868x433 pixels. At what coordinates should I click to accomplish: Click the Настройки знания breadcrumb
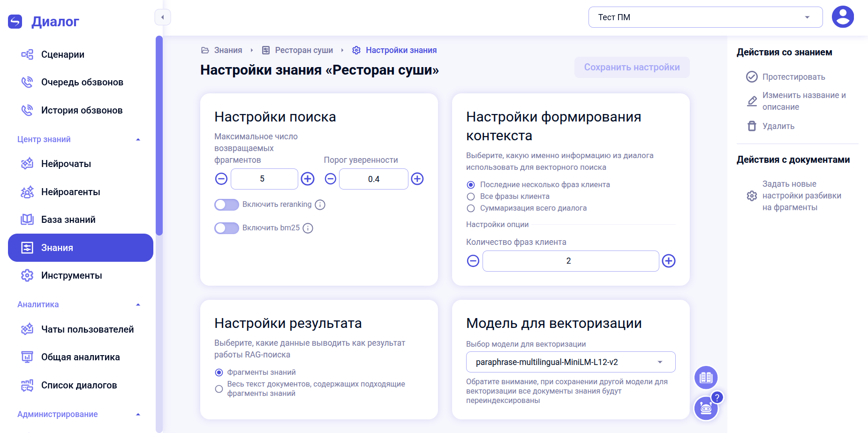point(394,50)
